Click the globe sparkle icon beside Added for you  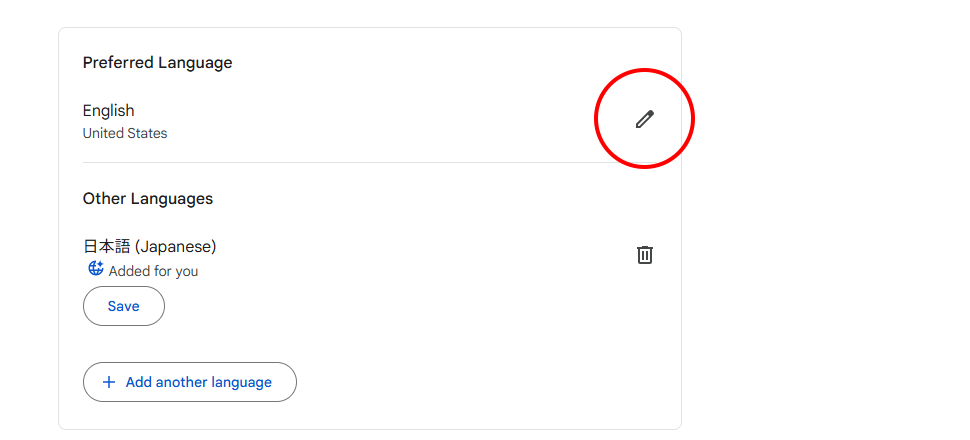[x=95, y=269]
